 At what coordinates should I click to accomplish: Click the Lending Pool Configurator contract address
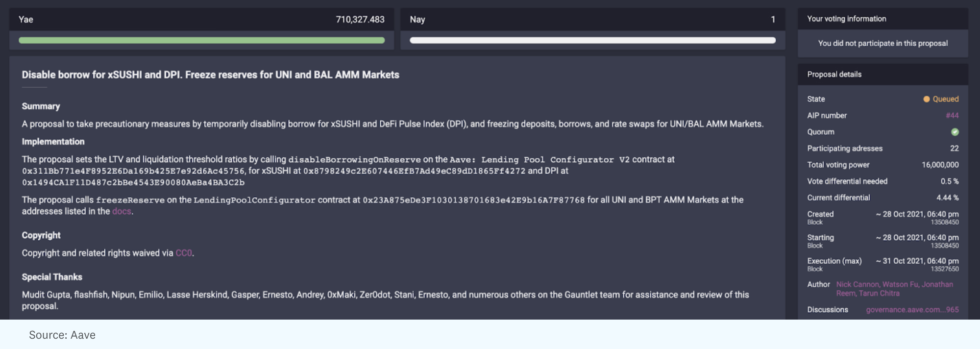[133, 171]
